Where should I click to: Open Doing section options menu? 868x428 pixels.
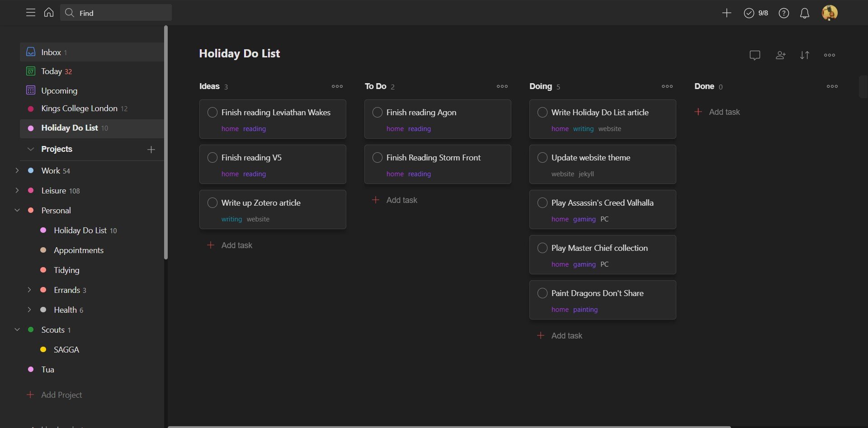(667, 86)
